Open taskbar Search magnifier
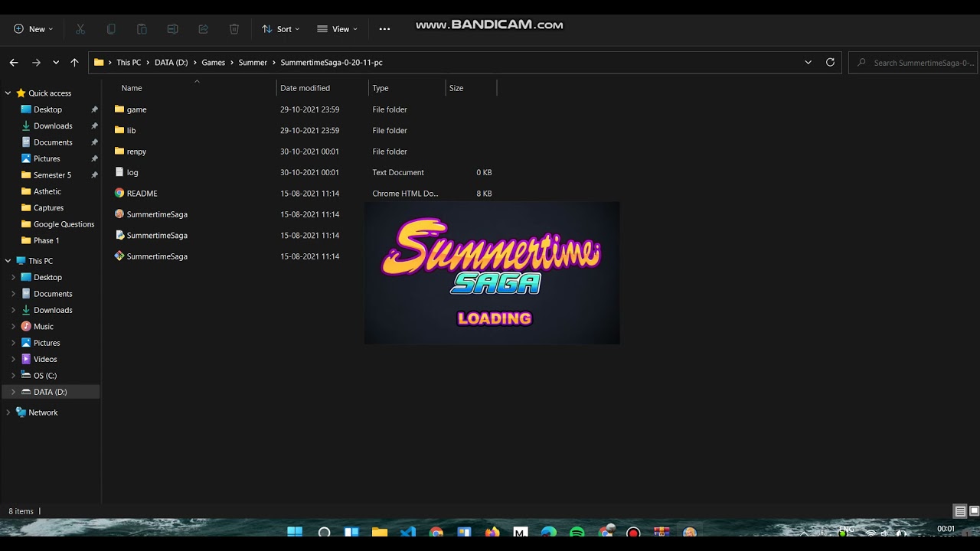 [x=324, y=532]
